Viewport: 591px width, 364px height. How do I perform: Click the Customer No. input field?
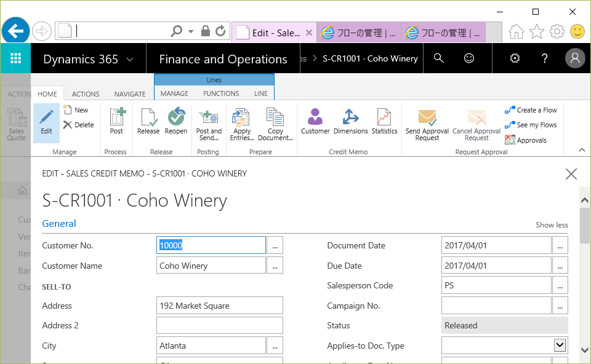(211, 245)
